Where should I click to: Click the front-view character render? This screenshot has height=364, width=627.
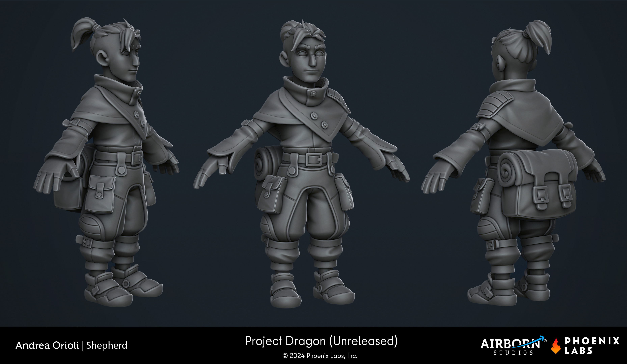coord(301,164)
